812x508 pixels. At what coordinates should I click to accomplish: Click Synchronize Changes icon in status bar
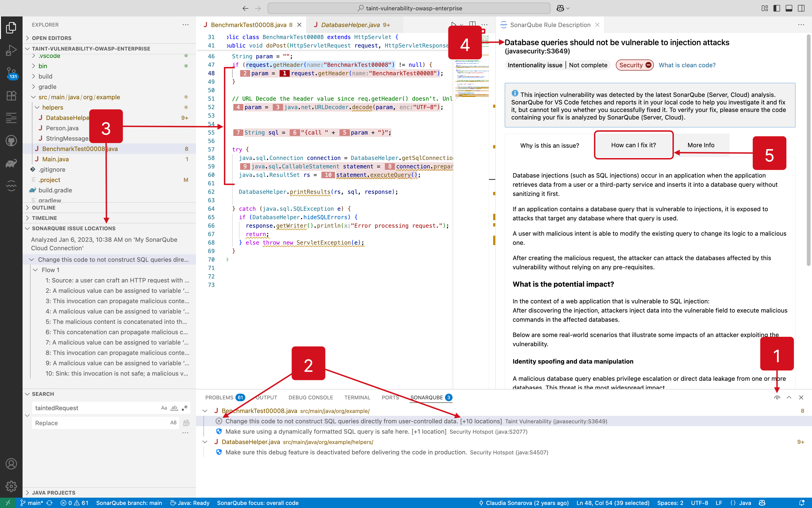[50, 503]
